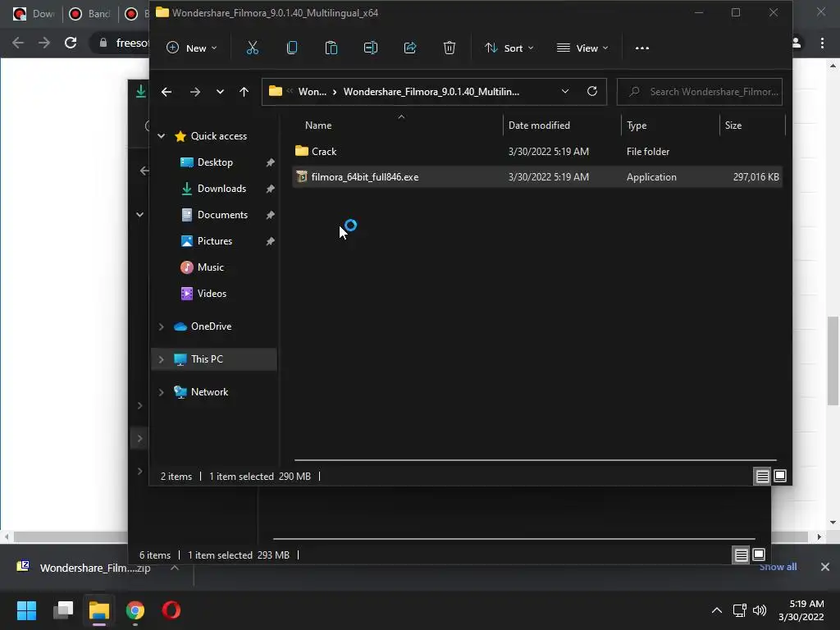Show hidden system tray icons

(x=717, y=610)
